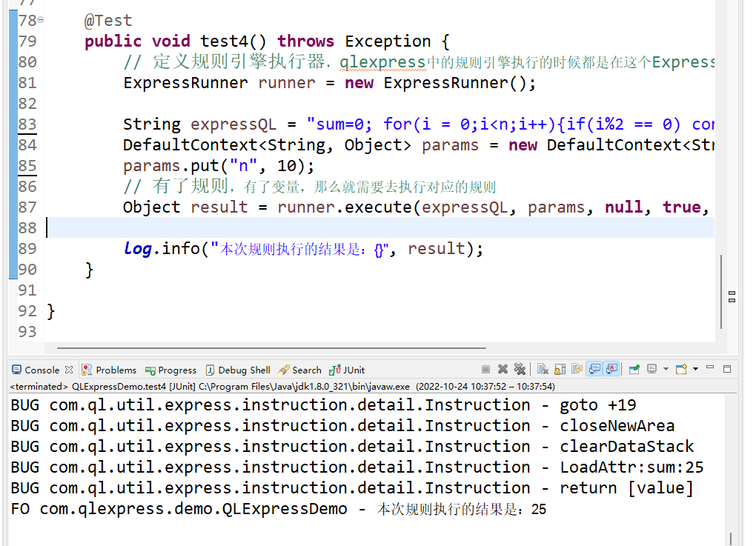Remove the current launch from Console

tap(503, 369)
